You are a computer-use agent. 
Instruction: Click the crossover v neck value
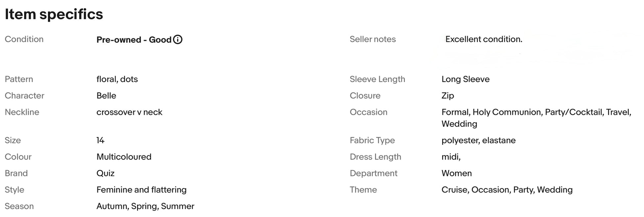tap(129, 112)
